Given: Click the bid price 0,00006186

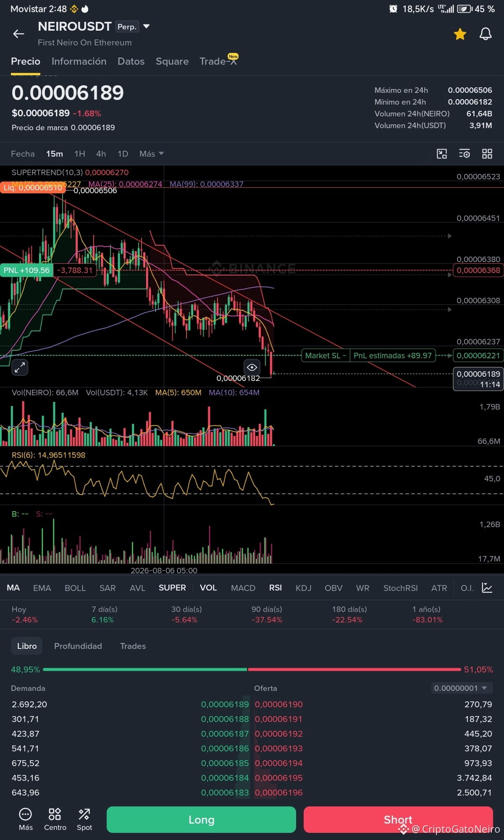Looking at the screenshot, I should pyautogui.click(x=225, y=748).
